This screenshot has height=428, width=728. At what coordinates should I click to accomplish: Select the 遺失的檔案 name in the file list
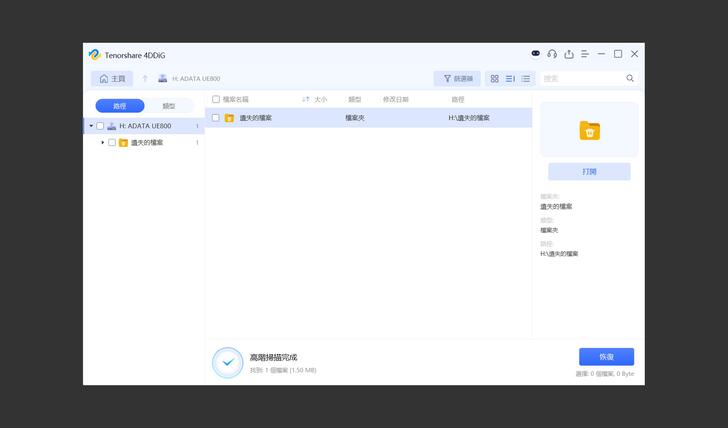click(x=255, y=118)
